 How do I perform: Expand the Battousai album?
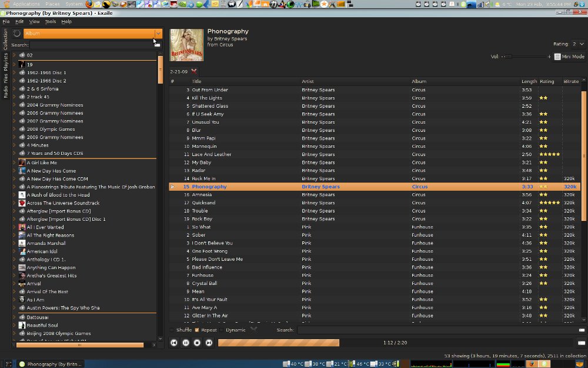coord(14,317)
